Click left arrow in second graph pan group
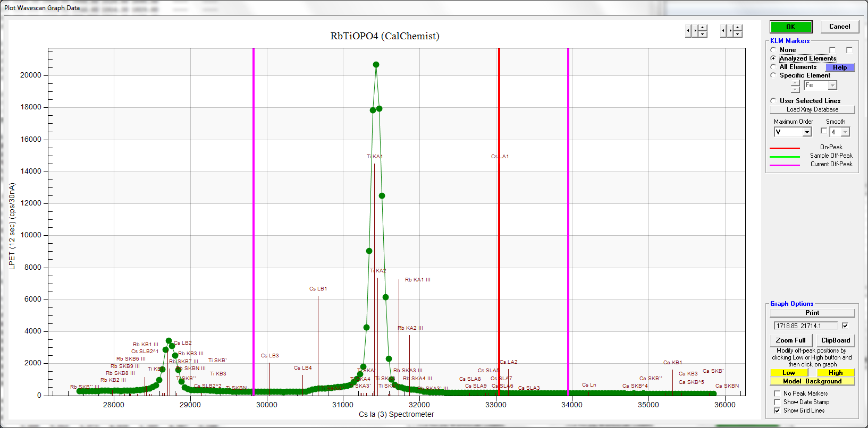This screenshot has height=428, width=868. 723,31
